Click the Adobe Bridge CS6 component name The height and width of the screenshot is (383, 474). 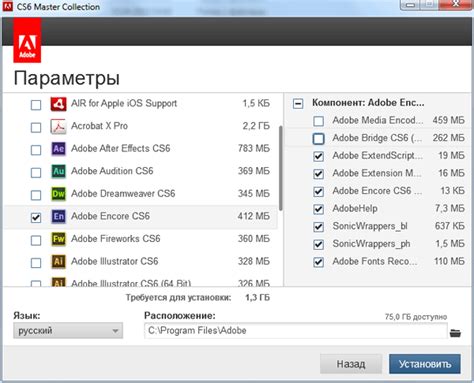pos(377,138)
